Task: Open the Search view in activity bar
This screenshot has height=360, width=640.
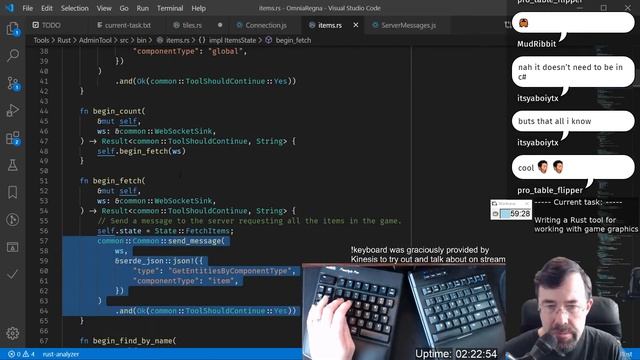Action: coord(13,56)
